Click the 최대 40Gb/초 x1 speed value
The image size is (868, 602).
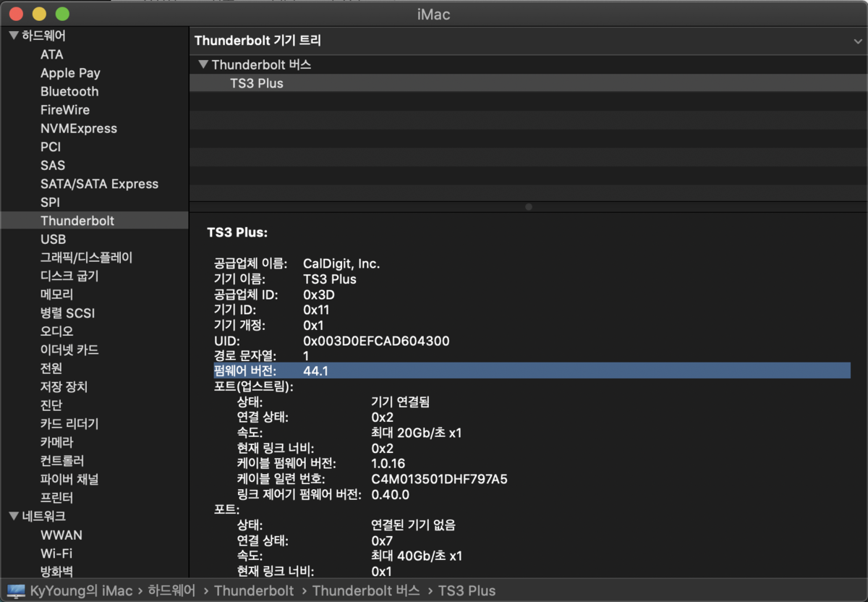pos(417,556)
